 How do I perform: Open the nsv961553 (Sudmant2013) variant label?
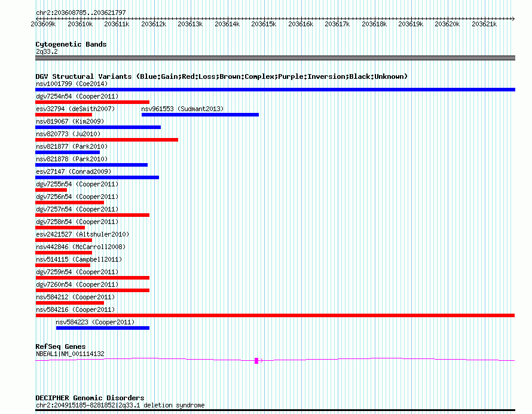pos(182,109)
